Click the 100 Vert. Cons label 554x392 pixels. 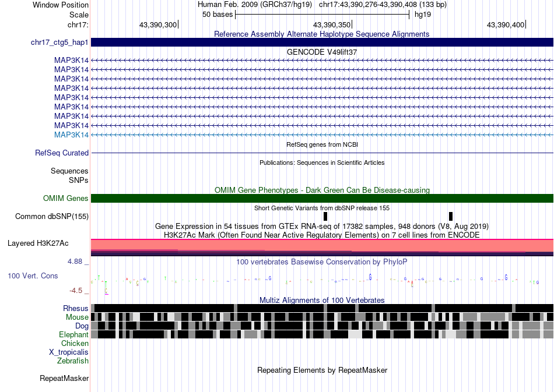(x=33, y=276)
